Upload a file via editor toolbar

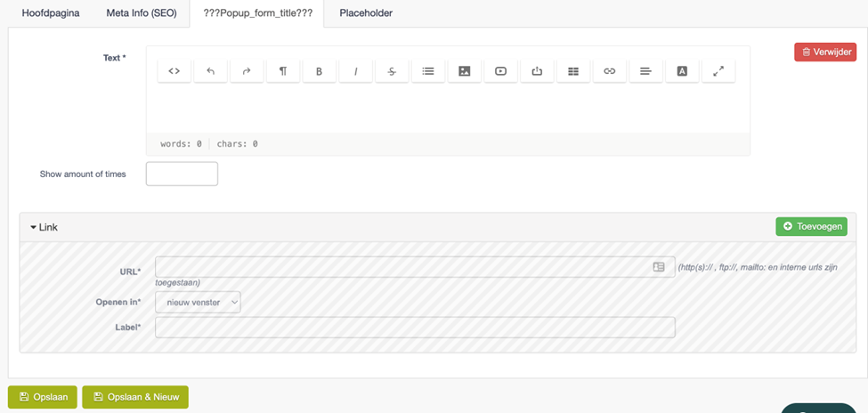tap(537, 71)
